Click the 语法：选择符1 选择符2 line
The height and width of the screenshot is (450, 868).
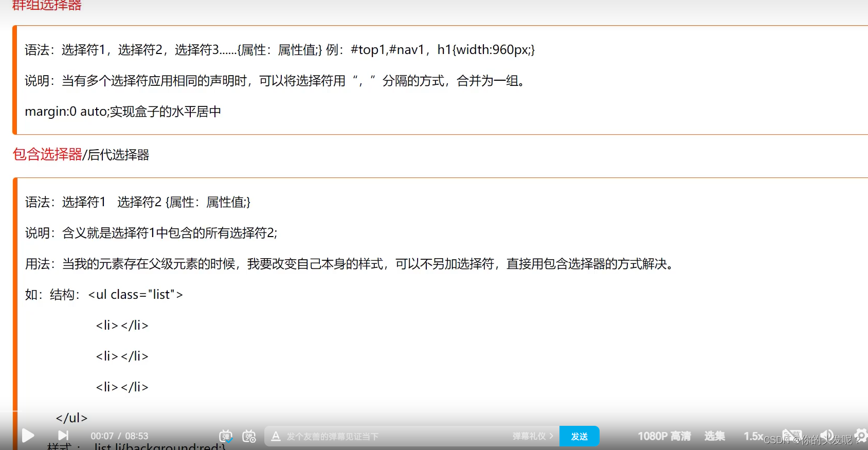coord(138,202)
